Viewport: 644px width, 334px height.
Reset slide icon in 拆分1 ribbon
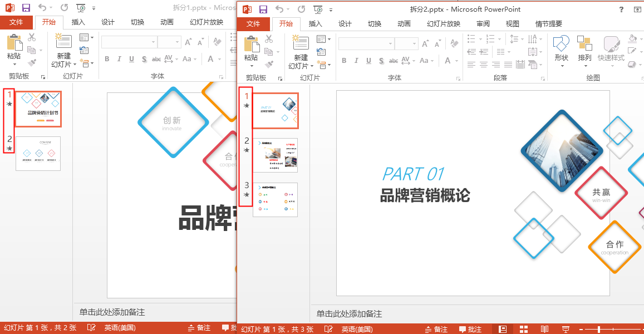click(x=84, y=50)
